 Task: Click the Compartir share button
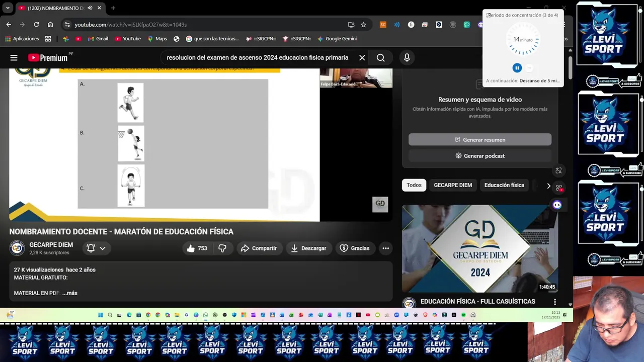(x=259, y=248)
